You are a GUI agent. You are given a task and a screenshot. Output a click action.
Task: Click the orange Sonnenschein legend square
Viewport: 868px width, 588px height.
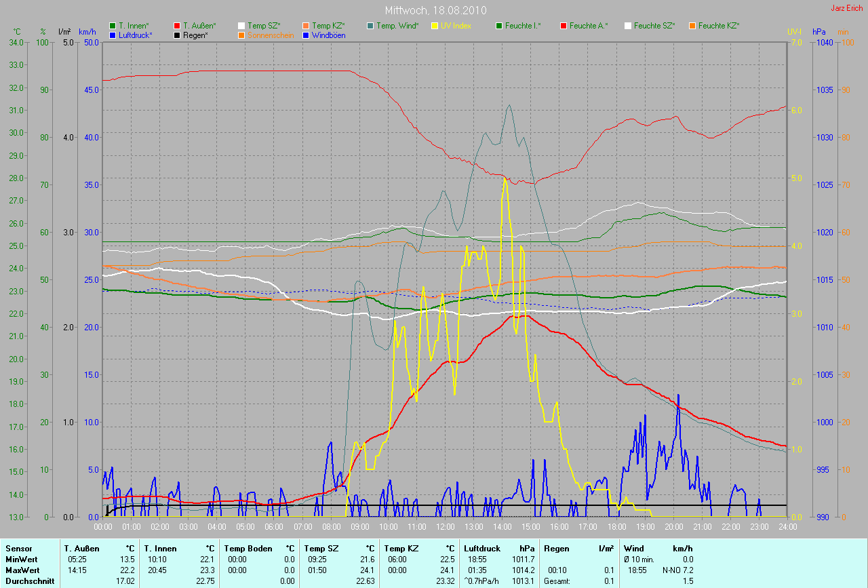(x=242, y=35)
